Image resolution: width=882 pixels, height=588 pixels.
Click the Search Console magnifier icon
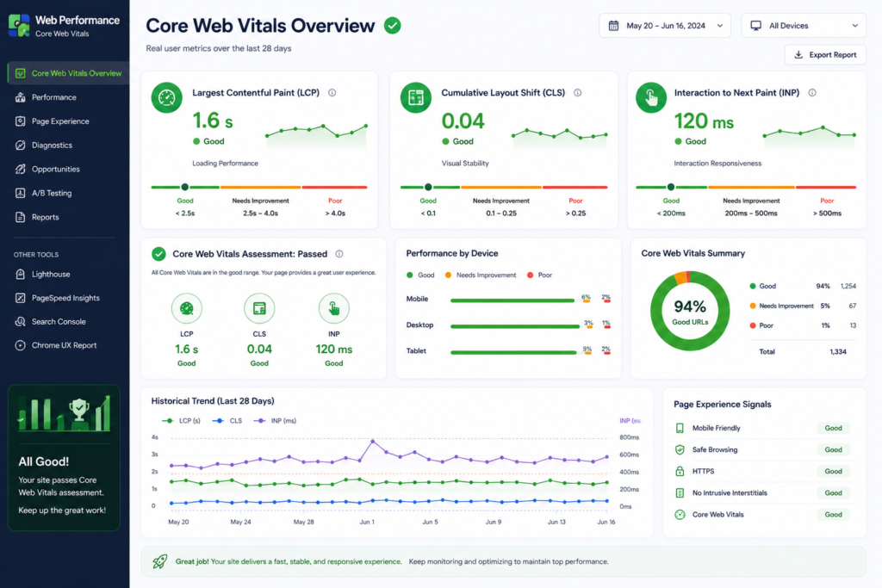tap(21, 321)
